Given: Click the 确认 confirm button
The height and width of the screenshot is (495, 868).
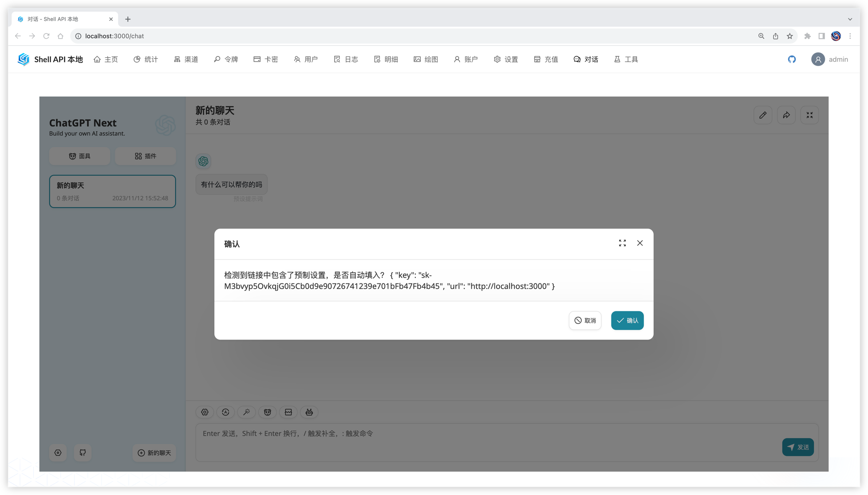Looking at the screenshot, I should click(x=627, y=320).
